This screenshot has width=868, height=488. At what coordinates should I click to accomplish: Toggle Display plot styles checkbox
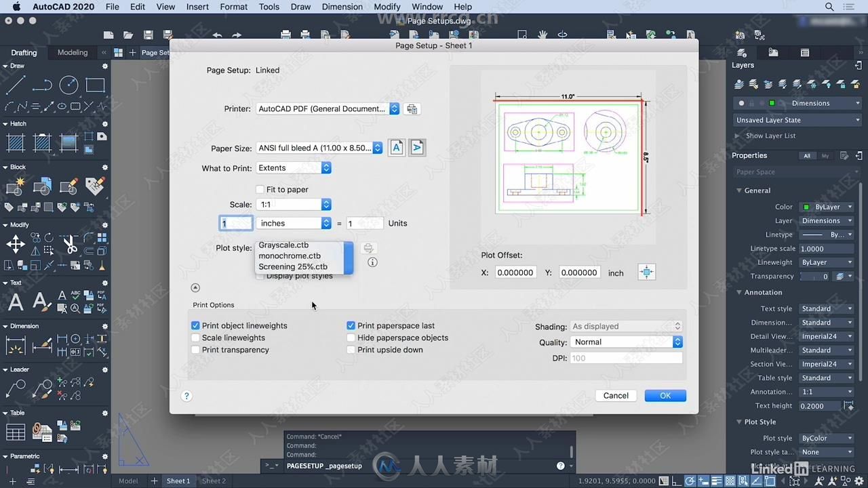tap(260, 277)
